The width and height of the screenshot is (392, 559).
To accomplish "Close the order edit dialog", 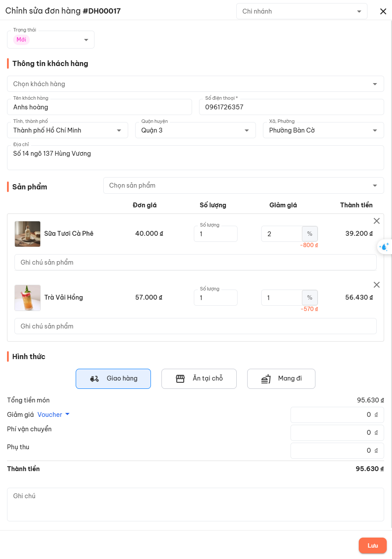I will point(383,11).
